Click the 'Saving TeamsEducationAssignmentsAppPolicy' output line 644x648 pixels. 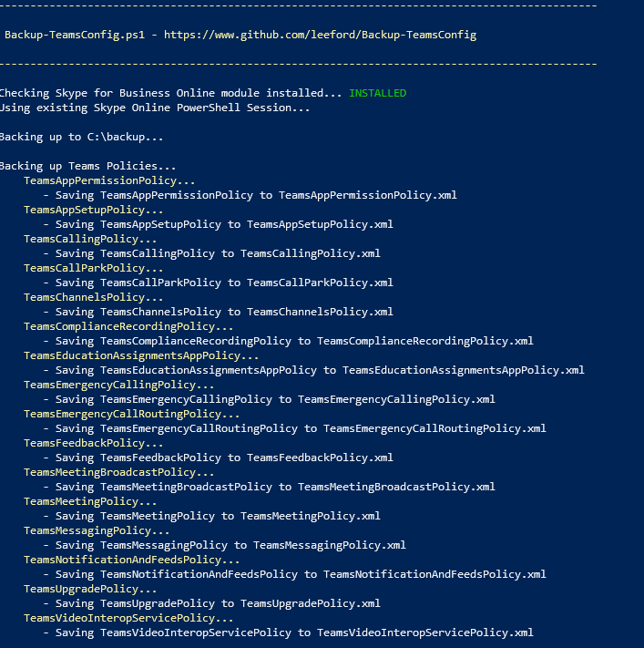[313, 370]
